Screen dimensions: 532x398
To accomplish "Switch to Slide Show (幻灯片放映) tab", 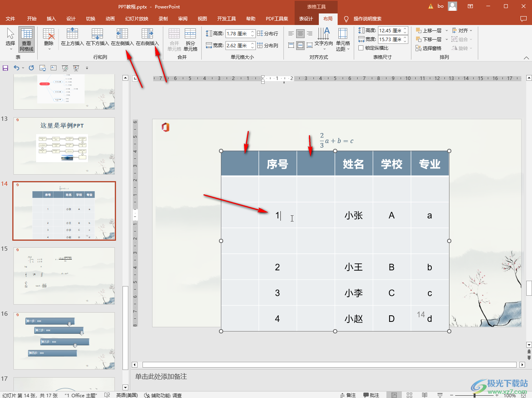I will click(137, 19).
